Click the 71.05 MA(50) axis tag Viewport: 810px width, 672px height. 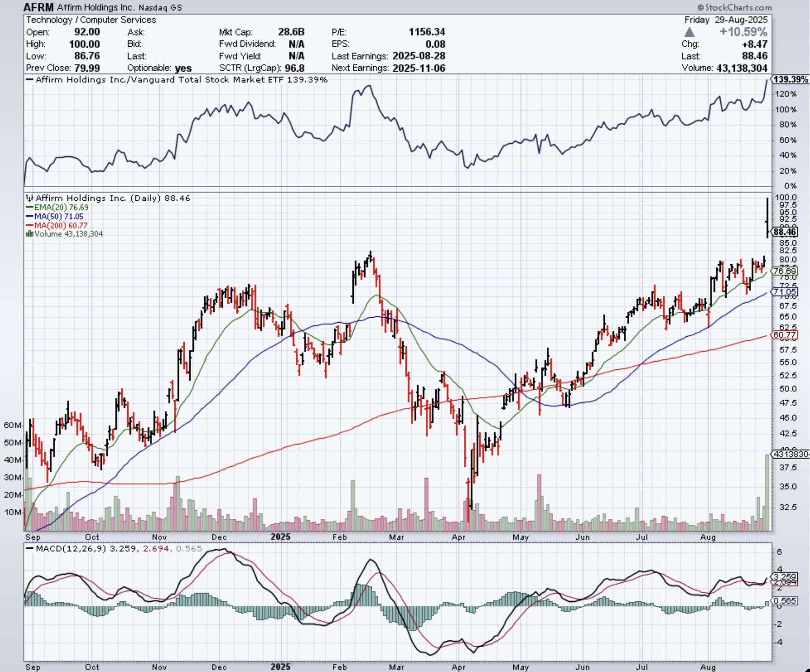[x=784, y=292]
